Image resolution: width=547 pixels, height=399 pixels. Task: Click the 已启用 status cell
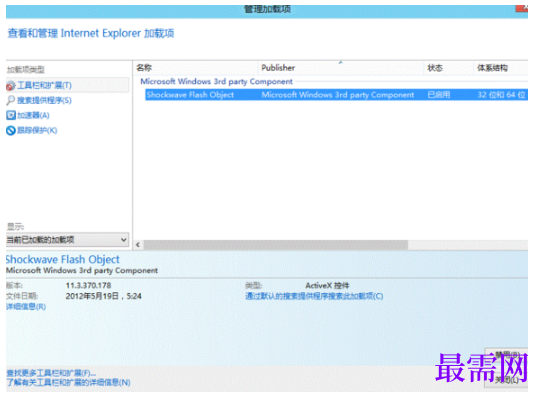coord(439,95)
